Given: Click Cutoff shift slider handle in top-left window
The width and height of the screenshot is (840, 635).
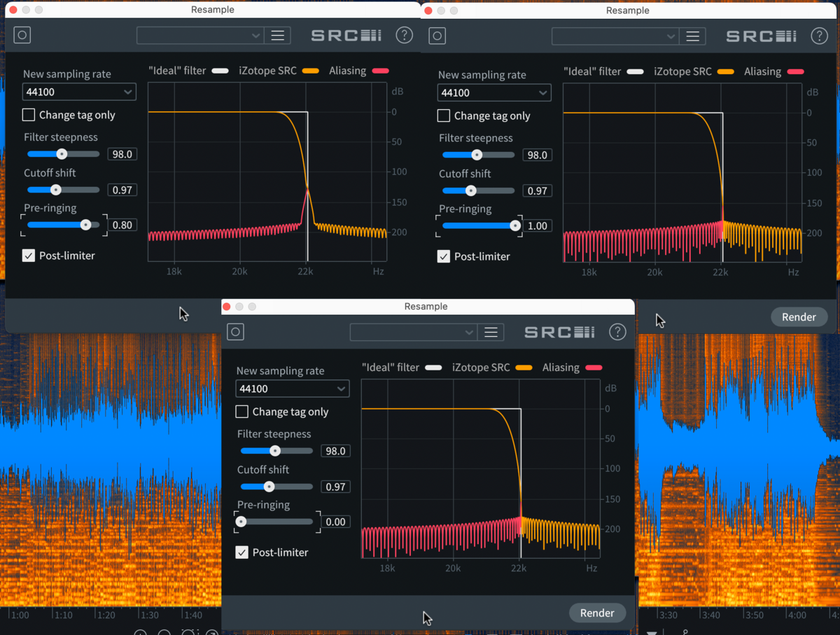Looking at the screenshot, I should coord(56,190).
